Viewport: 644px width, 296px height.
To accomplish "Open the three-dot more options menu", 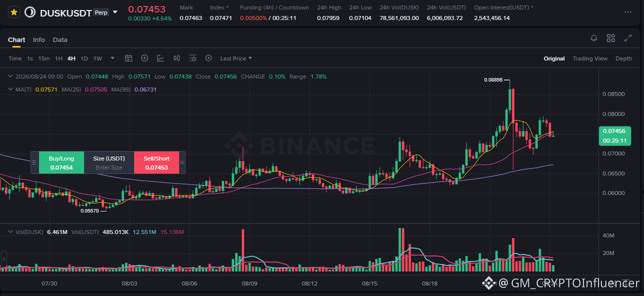I will [x=628, y=12].
